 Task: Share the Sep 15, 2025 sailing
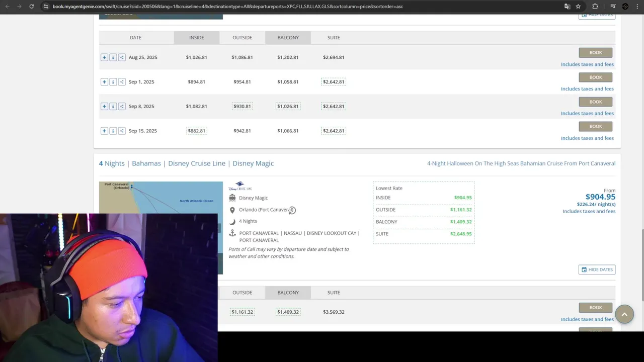122,131
